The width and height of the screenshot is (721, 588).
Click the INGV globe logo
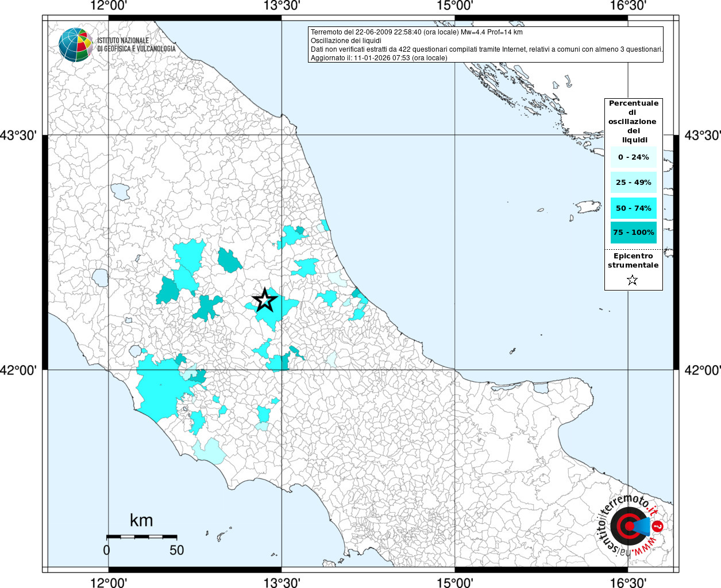point(76,44)
